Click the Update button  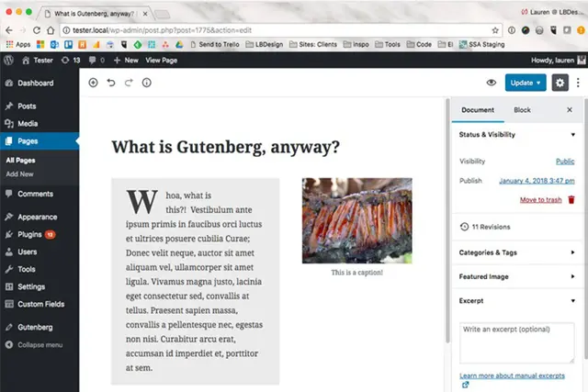[x=526, y=83]
